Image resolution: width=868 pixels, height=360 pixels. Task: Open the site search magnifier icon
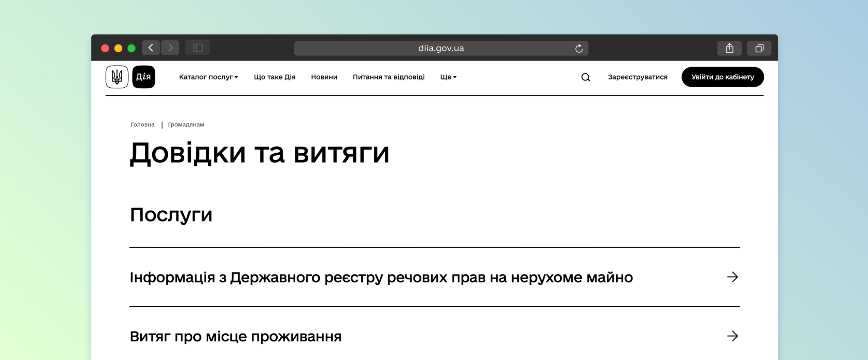click(x=585, y=77)
